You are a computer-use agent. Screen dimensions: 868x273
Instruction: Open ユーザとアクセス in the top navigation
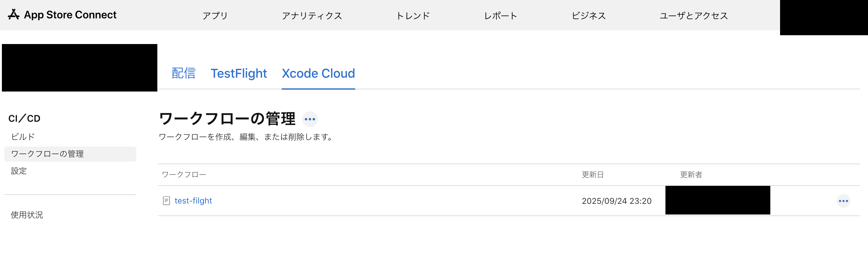coord(693,15)
